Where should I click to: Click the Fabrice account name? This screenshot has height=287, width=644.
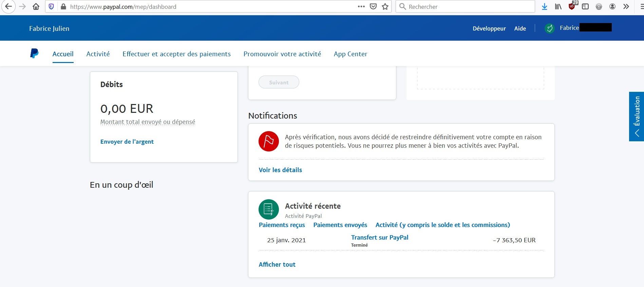point(569,28)
